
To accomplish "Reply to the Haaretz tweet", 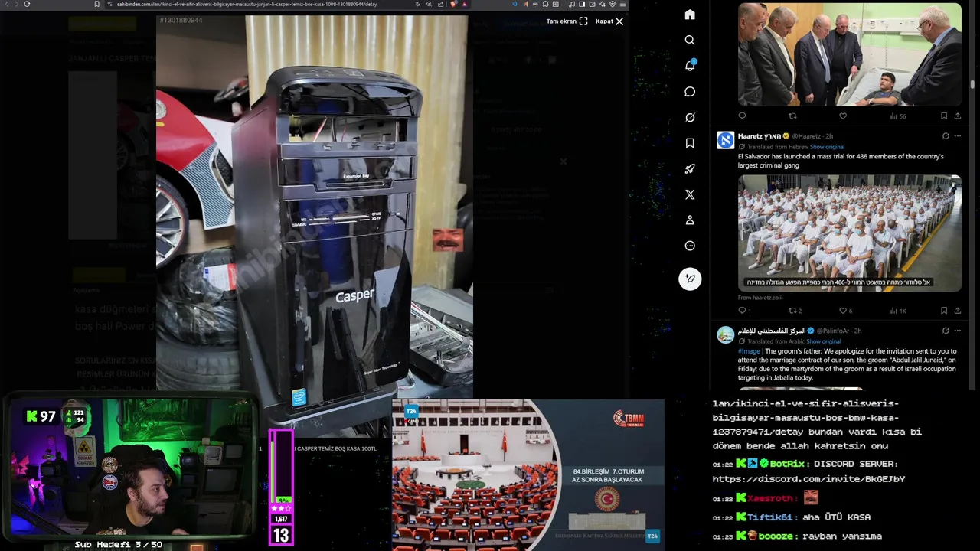I will tap(742, 311).
